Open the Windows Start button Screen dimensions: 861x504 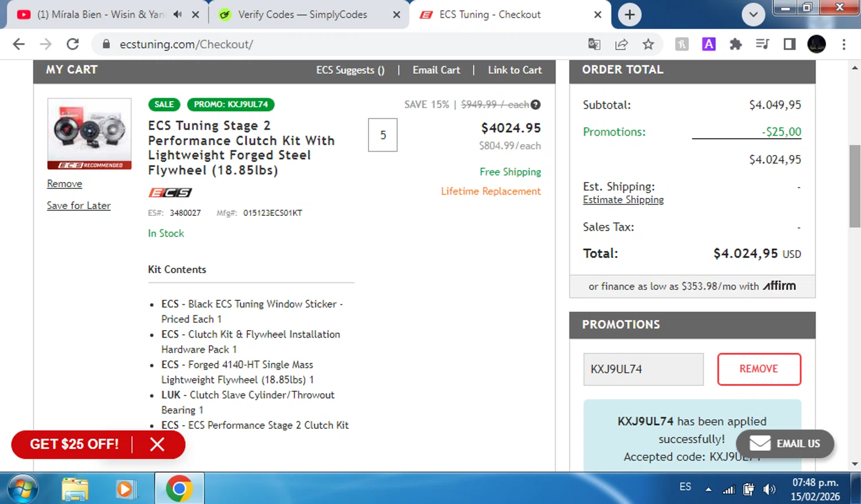[x=22, y=489]
